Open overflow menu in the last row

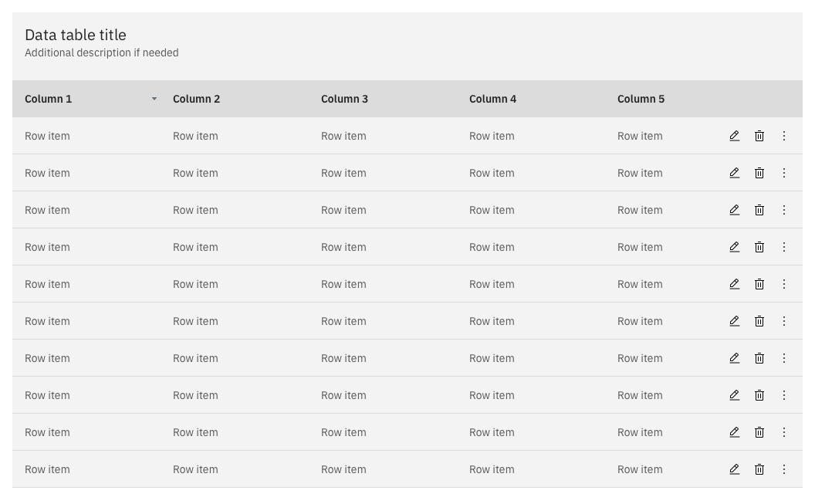[x=784, y=469]
